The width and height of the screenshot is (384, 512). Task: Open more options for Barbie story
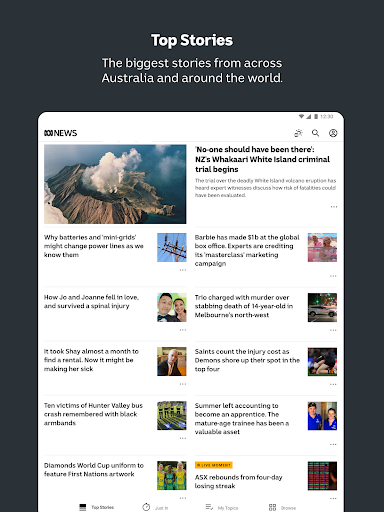tap(333, 276)
